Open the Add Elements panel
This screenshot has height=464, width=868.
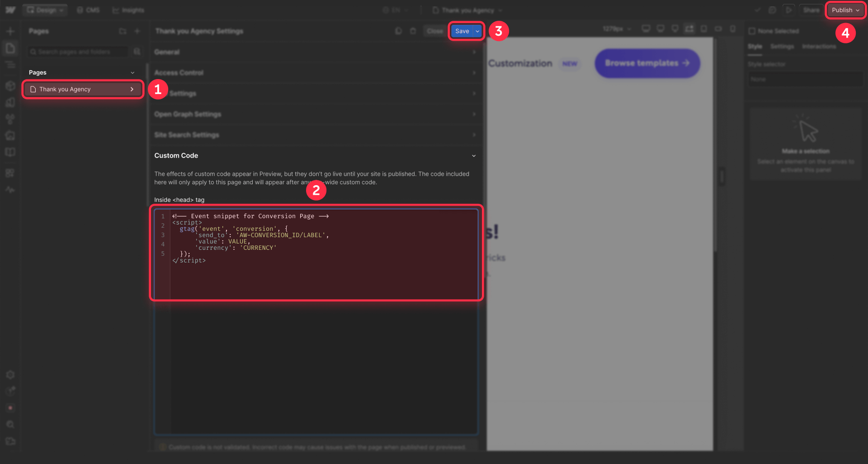click(x=10, y=31)
